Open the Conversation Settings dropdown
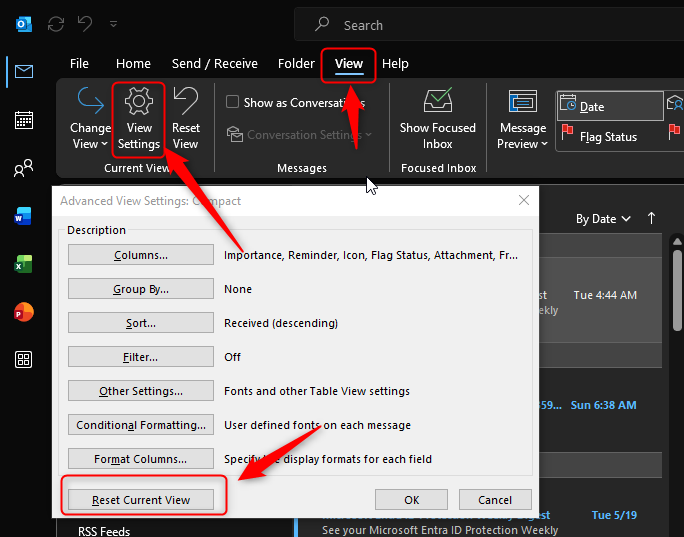 click(300, 135)
